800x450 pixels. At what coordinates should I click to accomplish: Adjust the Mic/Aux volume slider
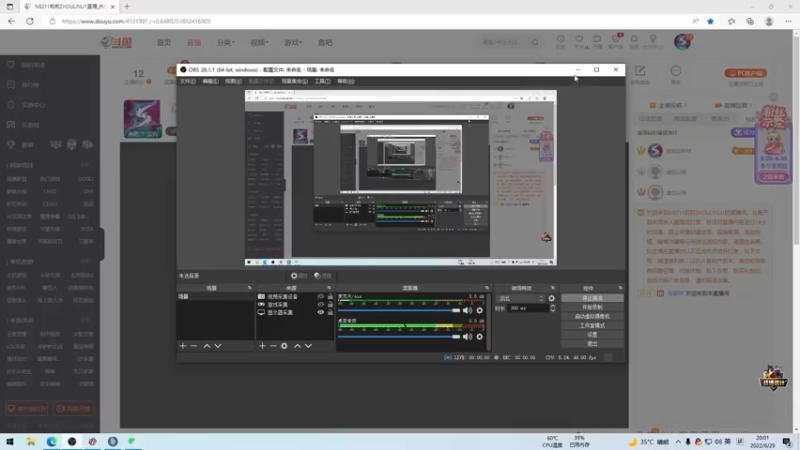click(x=399, y=310)
